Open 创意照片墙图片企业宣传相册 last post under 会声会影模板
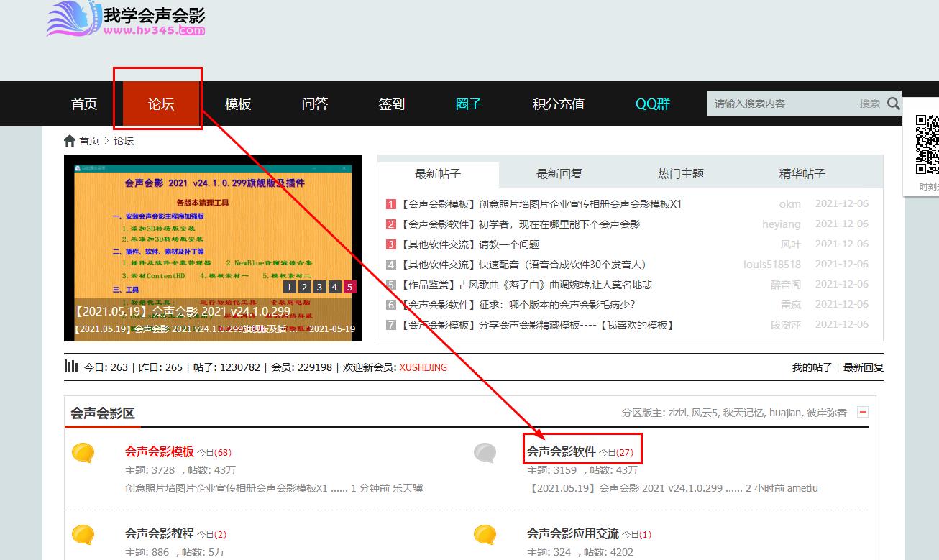The width and height of the screenshot is (939, 560). pos(226,488)
